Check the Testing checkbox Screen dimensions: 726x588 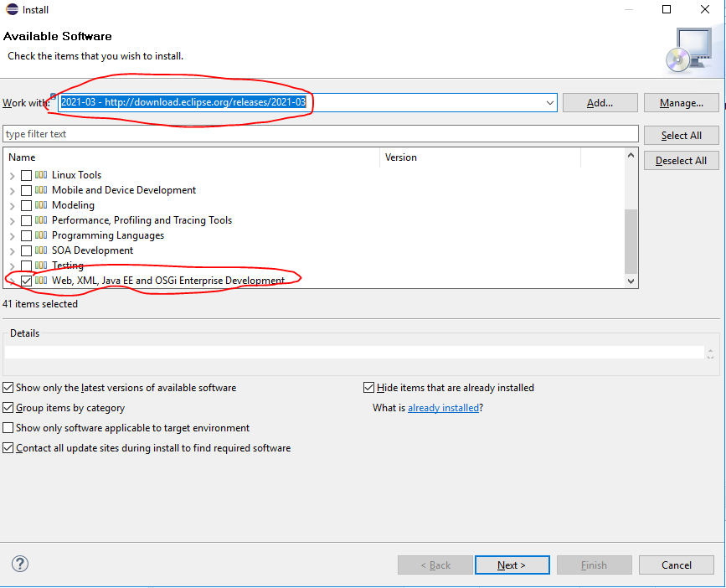pyautogui.click(x=27, y=266)
